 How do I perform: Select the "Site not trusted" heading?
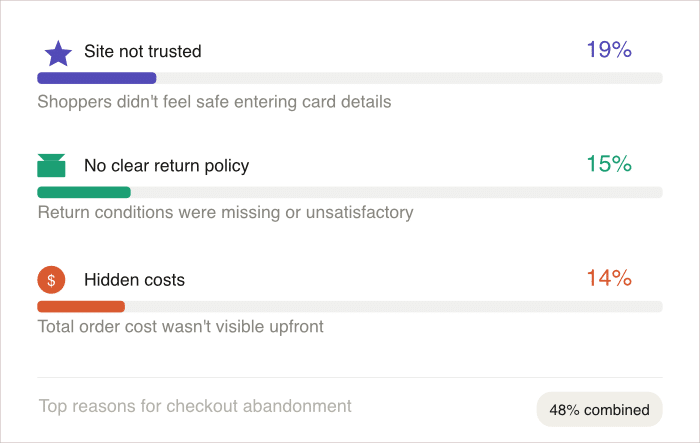(142, 51)
